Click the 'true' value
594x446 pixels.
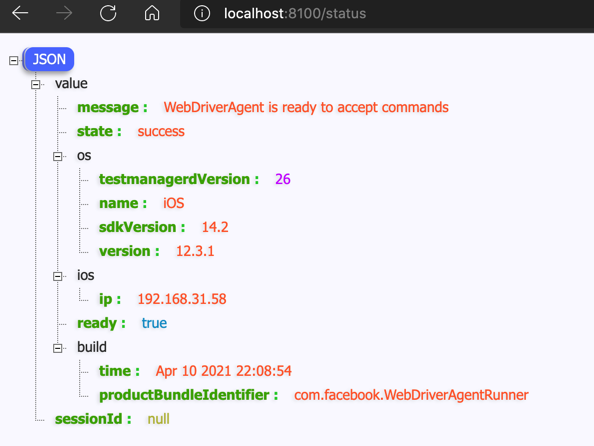pyautogui.click(x=154, y=323)
